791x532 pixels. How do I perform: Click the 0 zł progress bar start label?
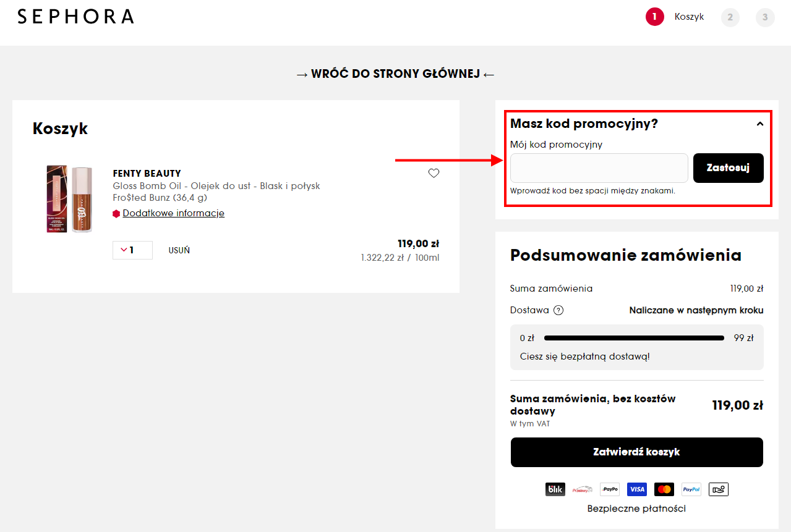(527, 339)
